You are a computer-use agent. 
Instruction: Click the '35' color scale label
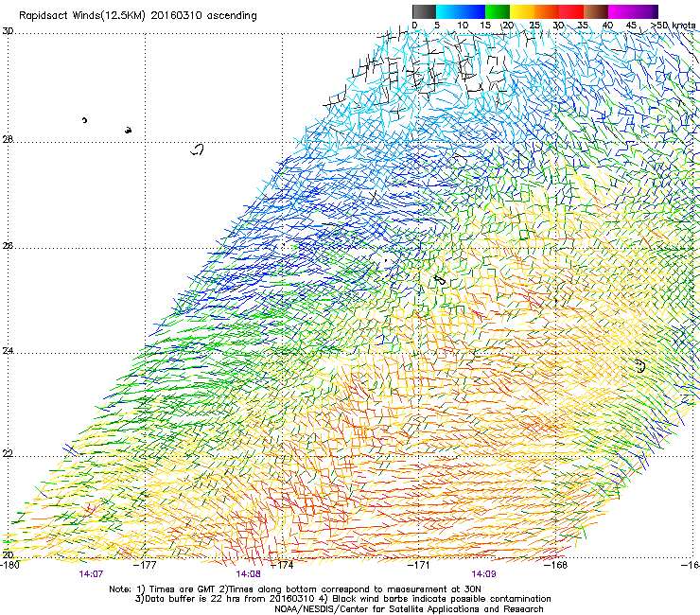(583, 26)
